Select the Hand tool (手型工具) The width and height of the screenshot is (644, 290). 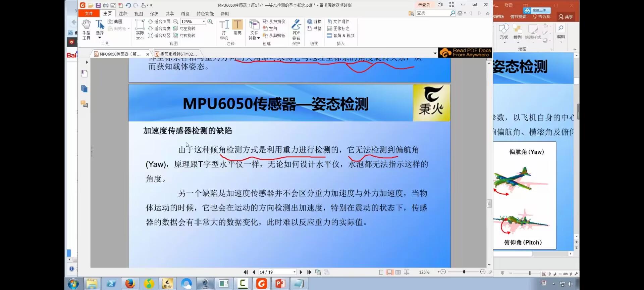click(86, 30)
